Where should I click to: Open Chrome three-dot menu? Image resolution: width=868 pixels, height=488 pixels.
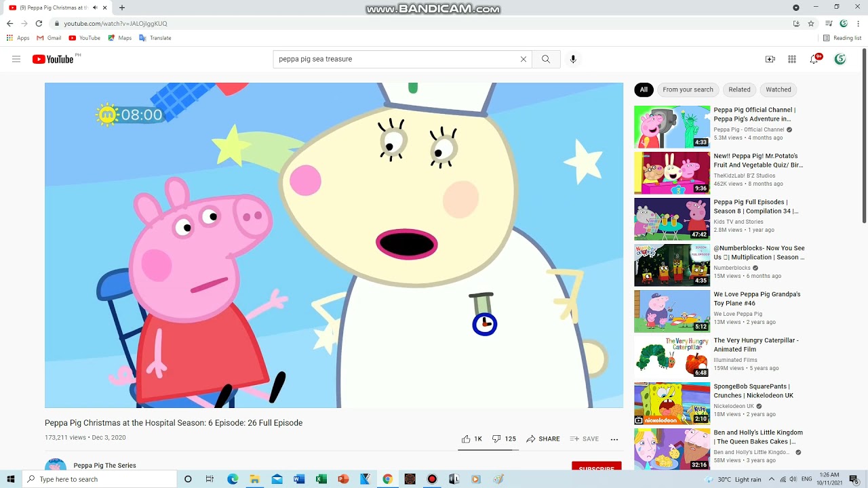tap(859, 24)
